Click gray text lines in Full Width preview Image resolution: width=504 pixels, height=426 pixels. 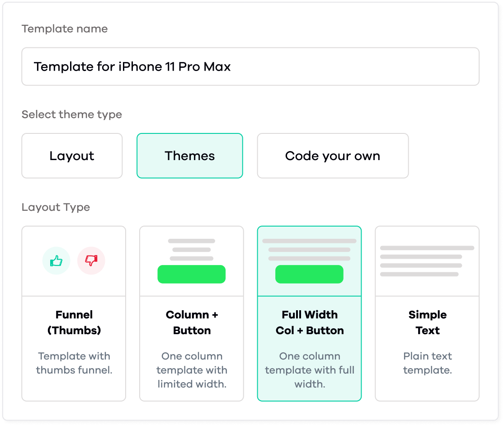309,250
